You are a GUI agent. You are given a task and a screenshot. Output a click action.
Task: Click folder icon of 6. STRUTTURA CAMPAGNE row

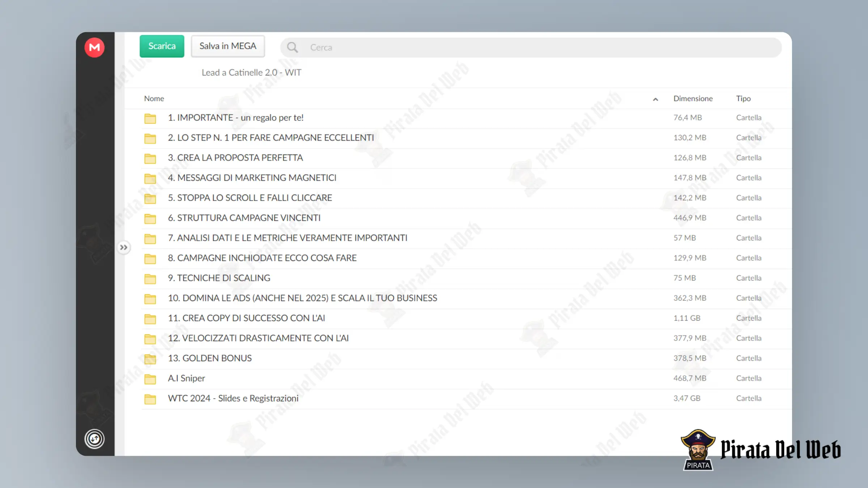tap(150, 219)
